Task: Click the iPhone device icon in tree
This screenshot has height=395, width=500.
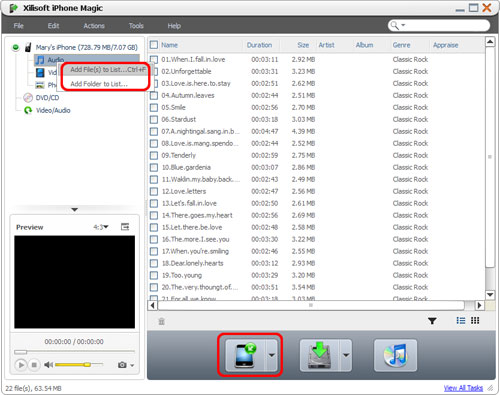Action: tap(28, 47)
